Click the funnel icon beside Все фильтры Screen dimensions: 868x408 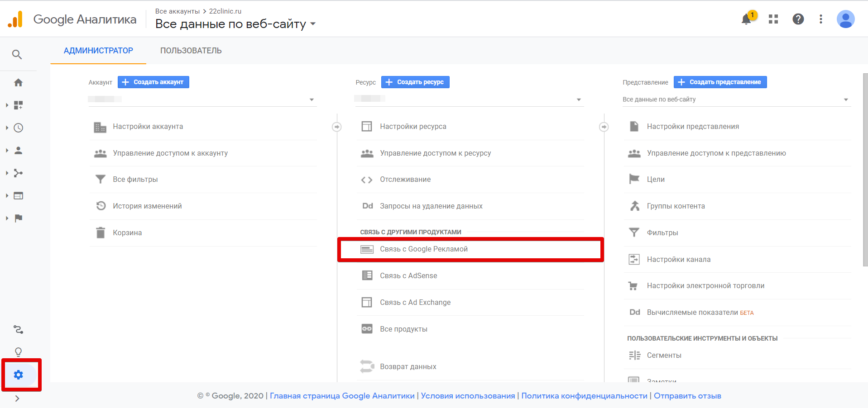click(100, 180)
